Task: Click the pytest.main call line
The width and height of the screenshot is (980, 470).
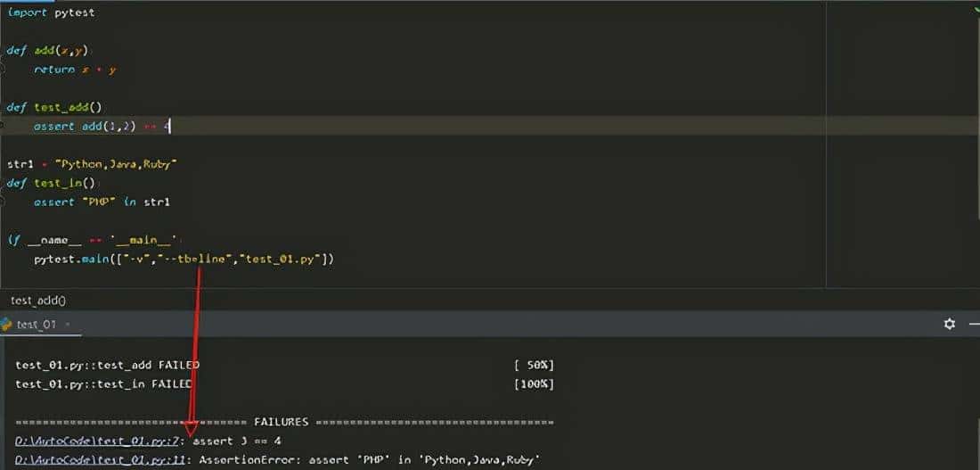Action: [x=184, y=259]
